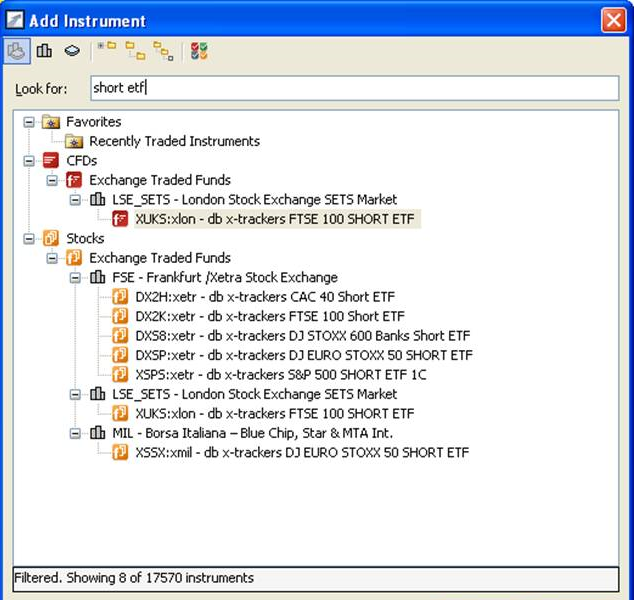Collapse the Stocks node
635x600 pixels.
[x=29, y=238]
